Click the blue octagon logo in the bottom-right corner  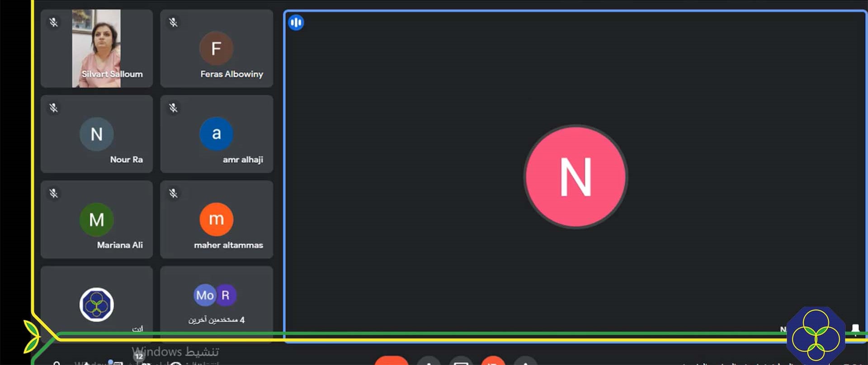(x=816, y=336)
